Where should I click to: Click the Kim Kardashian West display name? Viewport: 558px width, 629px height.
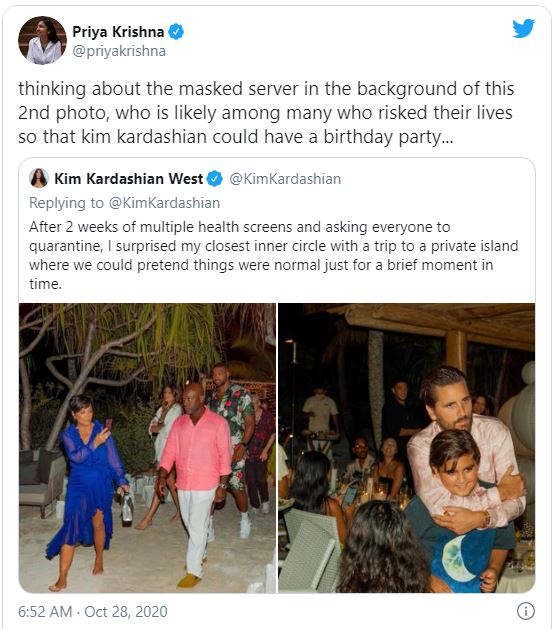click(x=128, y=179)
